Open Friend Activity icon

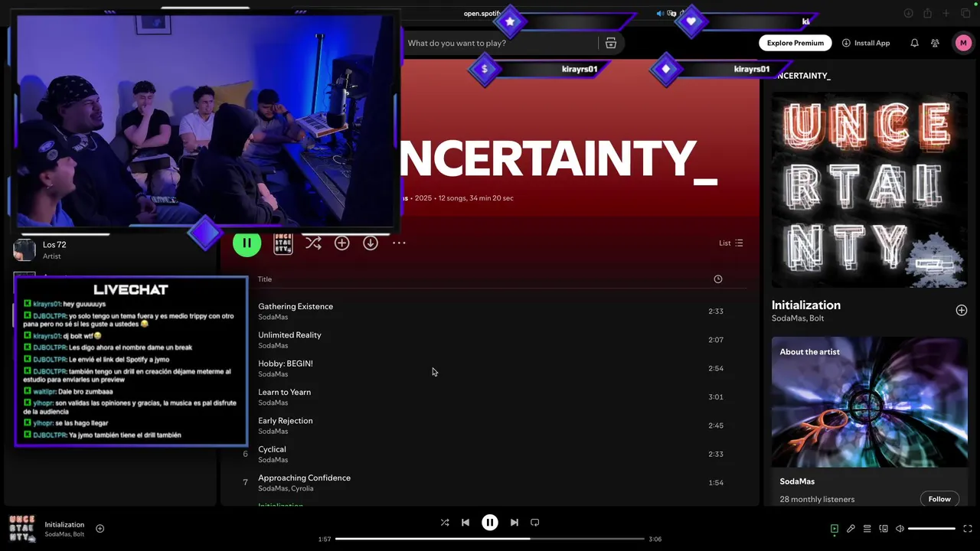pyautogui.click(x=935, y=43)
